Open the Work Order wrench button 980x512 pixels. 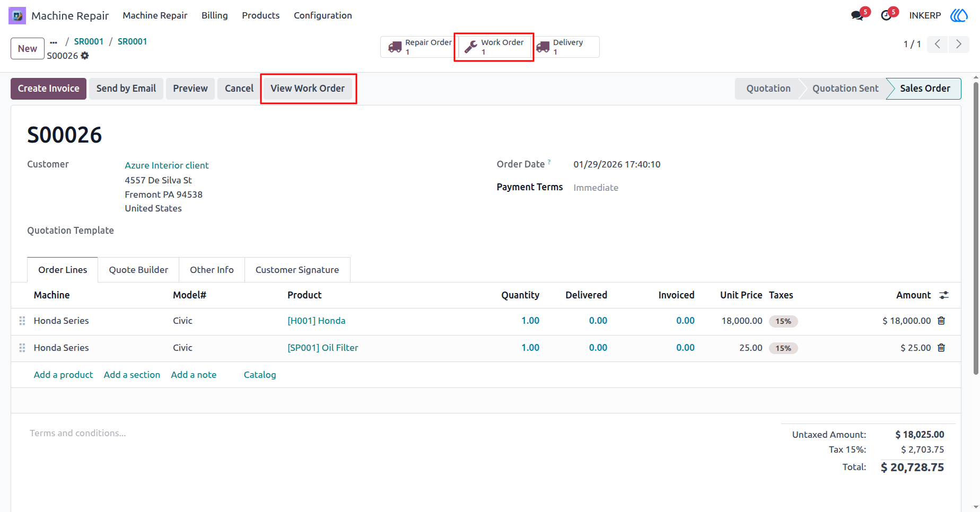coord(494,47)
